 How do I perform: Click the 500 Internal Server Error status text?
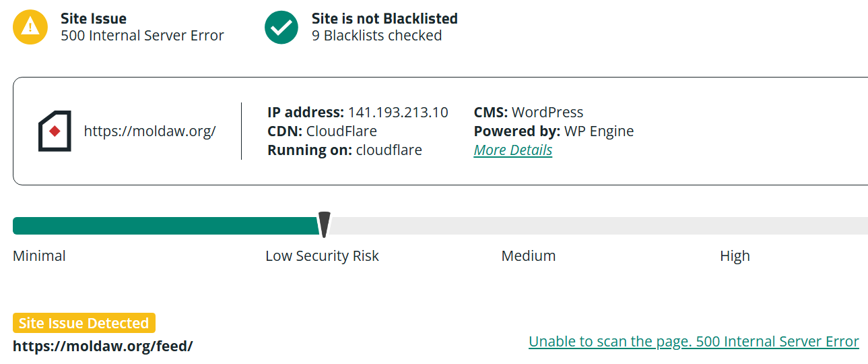(x=142, y=36)
